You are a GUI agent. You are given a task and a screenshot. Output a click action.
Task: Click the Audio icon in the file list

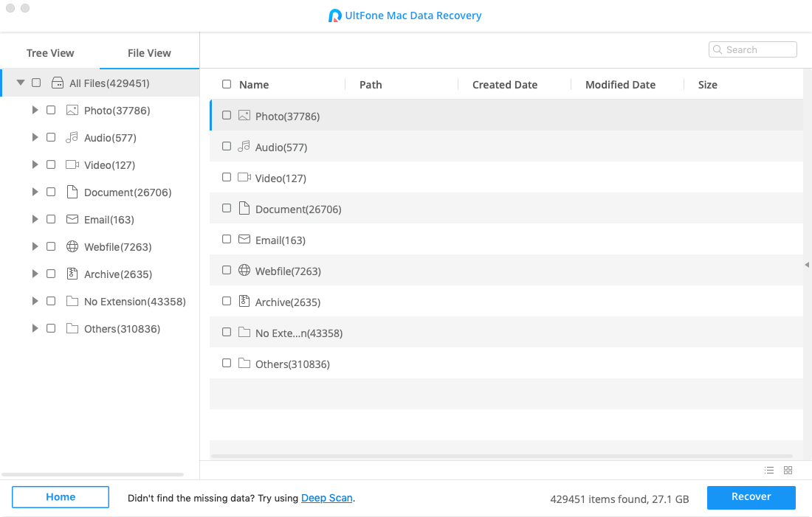(x=244, y=147)
